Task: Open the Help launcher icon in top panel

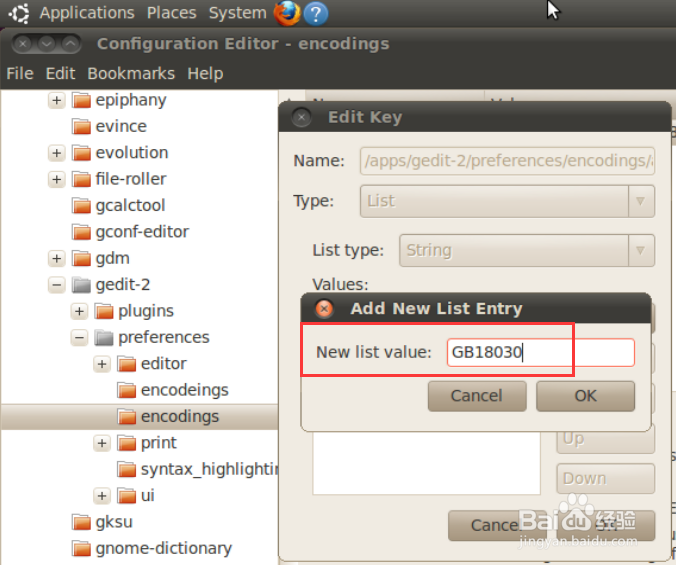Action: click(316, 13)
